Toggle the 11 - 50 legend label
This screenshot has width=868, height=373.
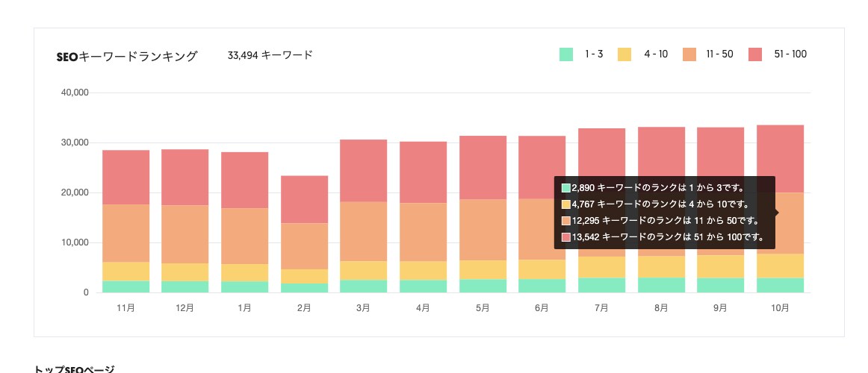(719, 54)
